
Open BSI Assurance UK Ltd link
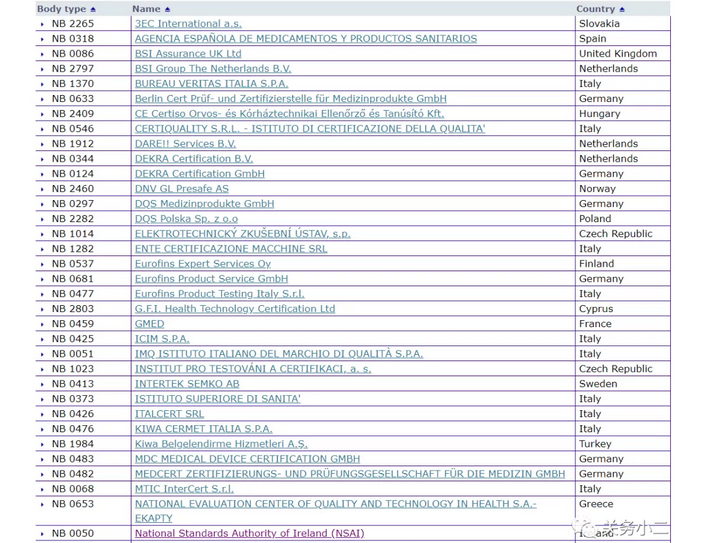pyautogui.click(x=188, y=54)
